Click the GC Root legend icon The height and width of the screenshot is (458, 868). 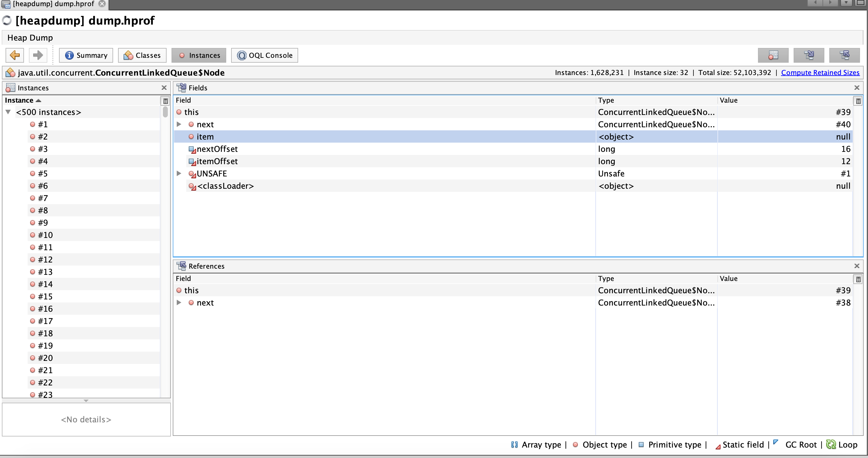tap(776, 442)
